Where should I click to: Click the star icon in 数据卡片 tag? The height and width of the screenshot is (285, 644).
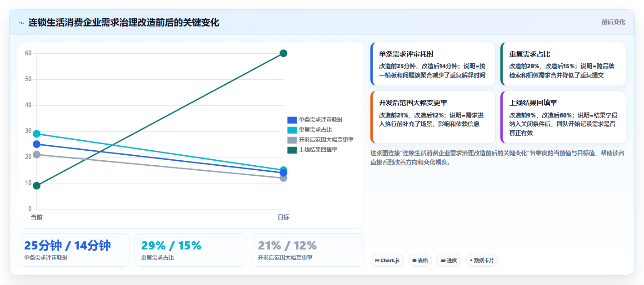tap(471, 261)
